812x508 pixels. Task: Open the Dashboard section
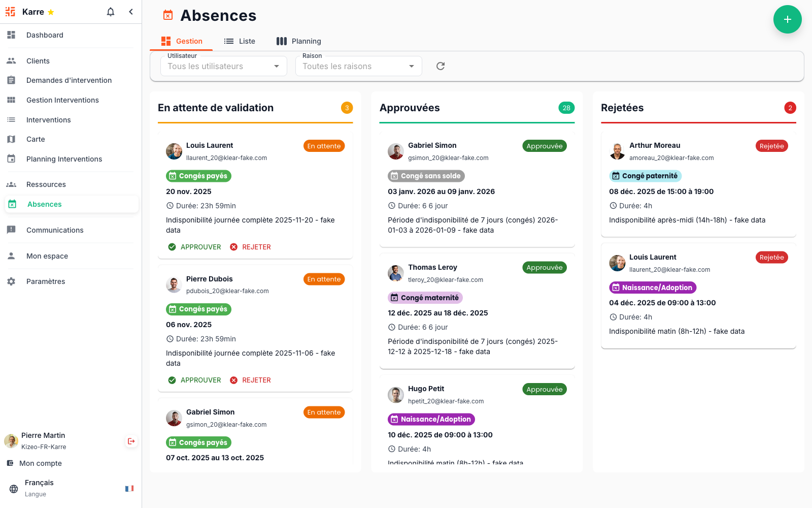pyautogui.click(x=45, y=35)
